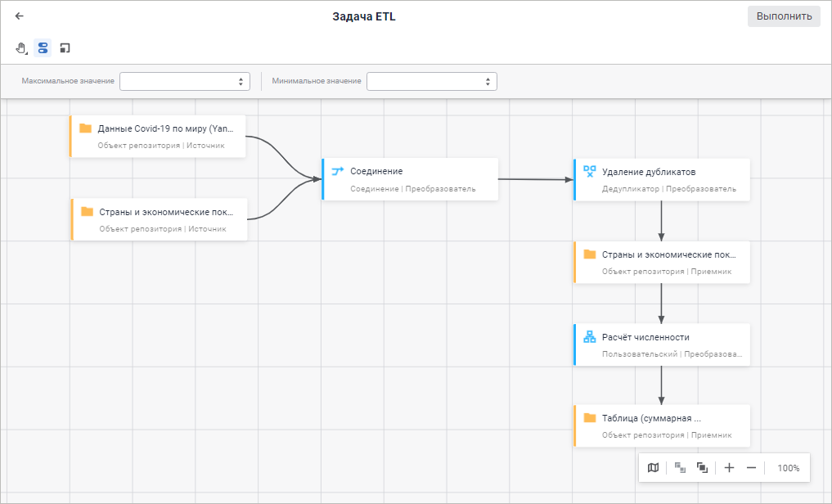Click the Расчёт численности node icon

click(590, 337)
